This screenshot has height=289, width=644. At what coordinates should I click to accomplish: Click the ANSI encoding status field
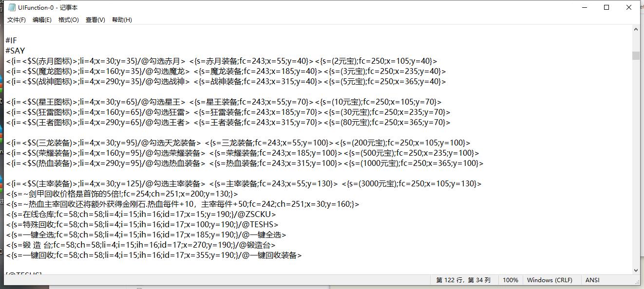point(592,280)
